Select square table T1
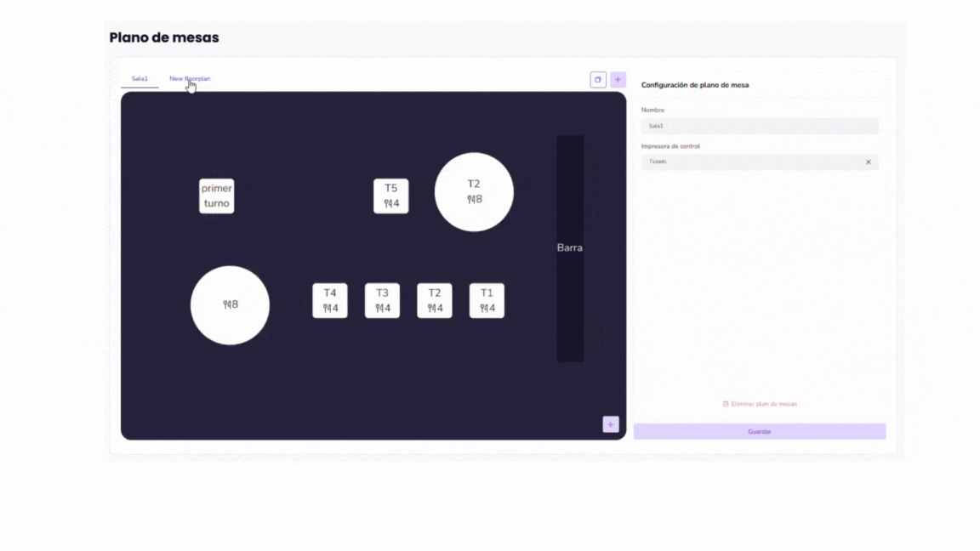This screenshot has width=980, height=551. (487, 301)
